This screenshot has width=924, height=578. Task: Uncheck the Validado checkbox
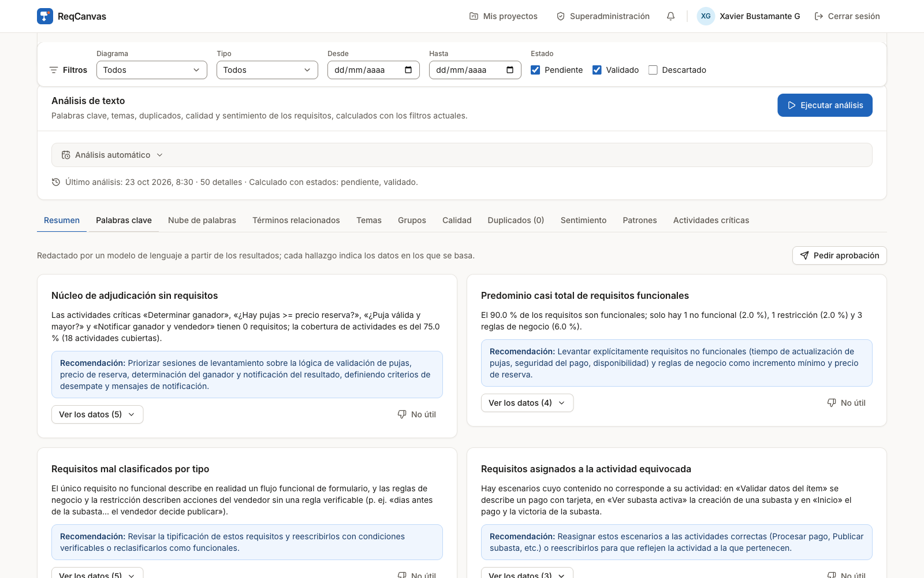point(597,70)
